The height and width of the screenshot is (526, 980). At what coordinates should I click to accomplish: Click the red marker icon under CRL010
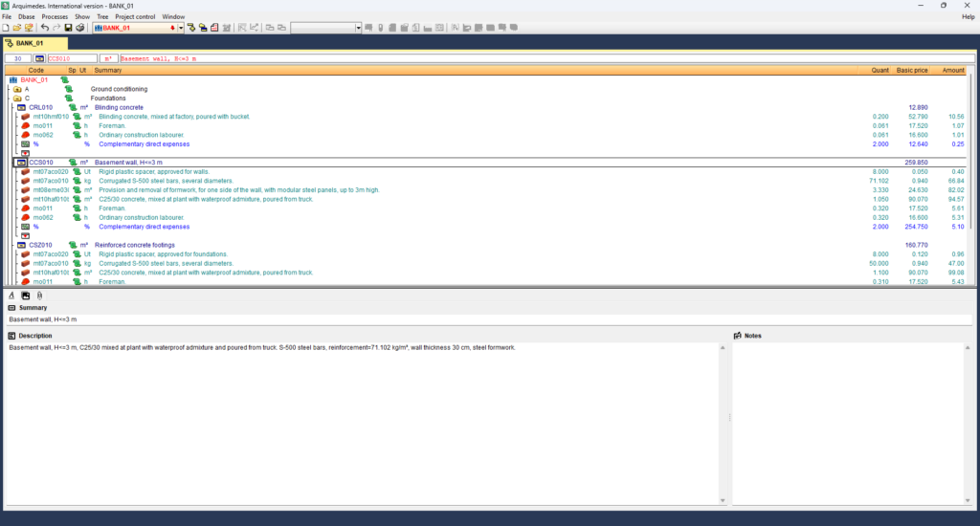26,153
